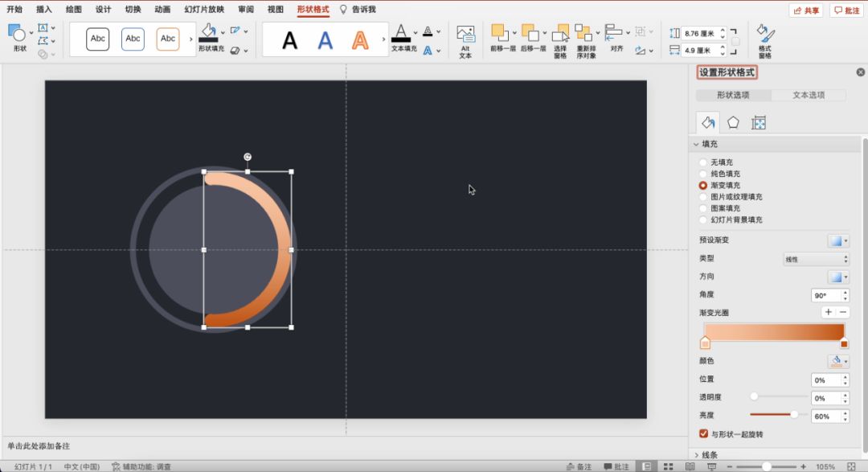Viewport: 868px width, 472px height.
Task: Open the gradient Type (类型) dropdown
Action: coord(816,259)
